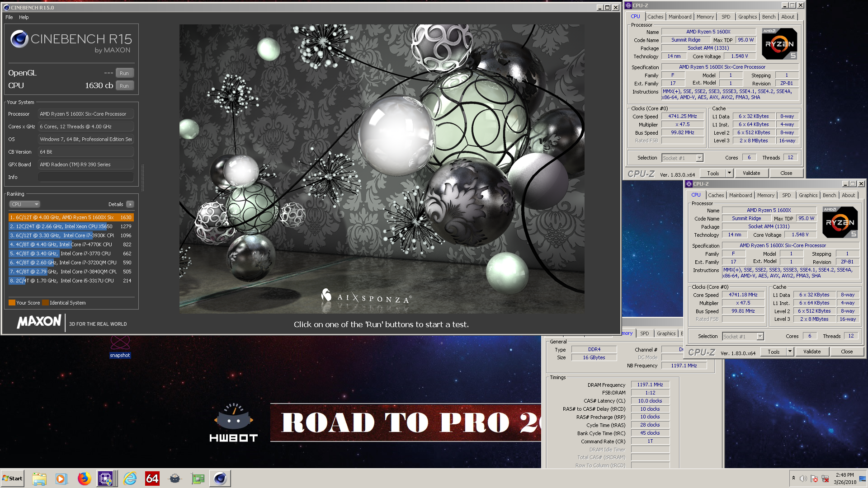Open Caches tab in upper CPU-Z window
868x488 pixels.
coord(655,17)
